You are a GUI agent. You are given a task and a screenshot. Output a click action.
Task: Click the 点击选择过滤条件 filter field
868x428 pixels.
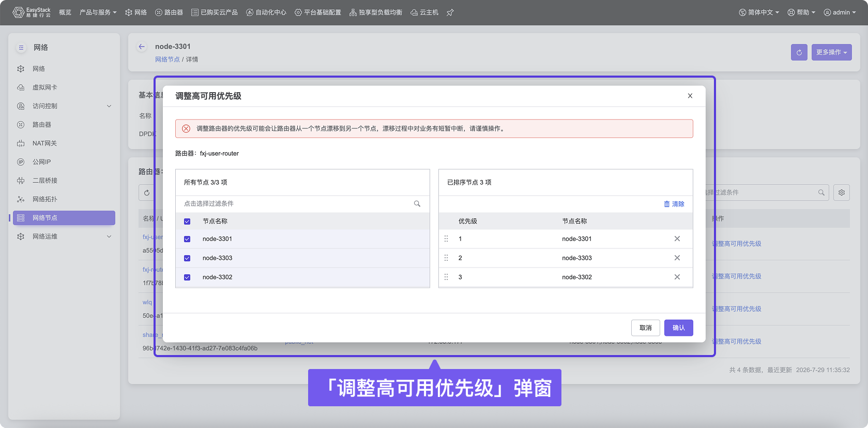[302, 204]
